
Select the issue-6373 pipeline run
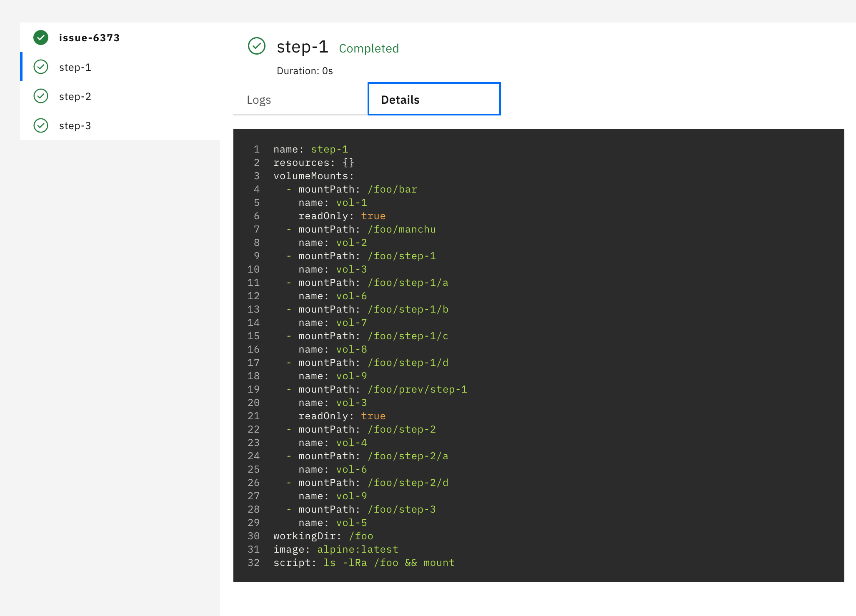tap(89, 37)
